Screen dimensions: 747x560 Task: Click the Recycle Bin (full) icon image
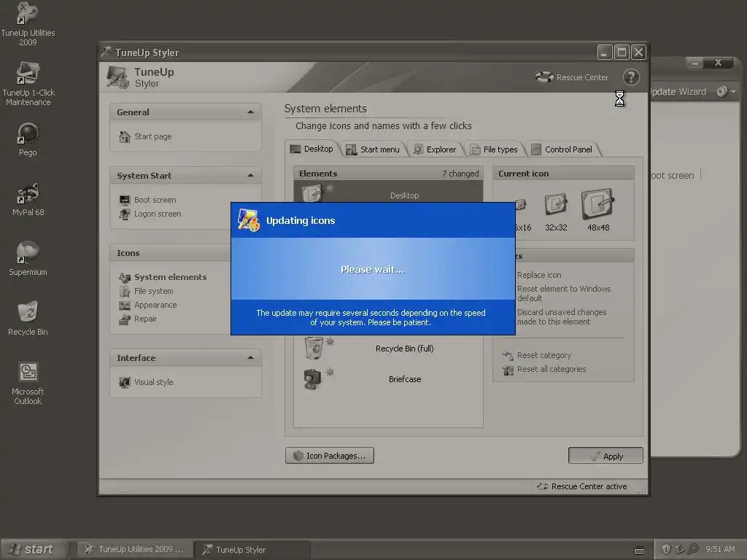(x=314, y=348)
